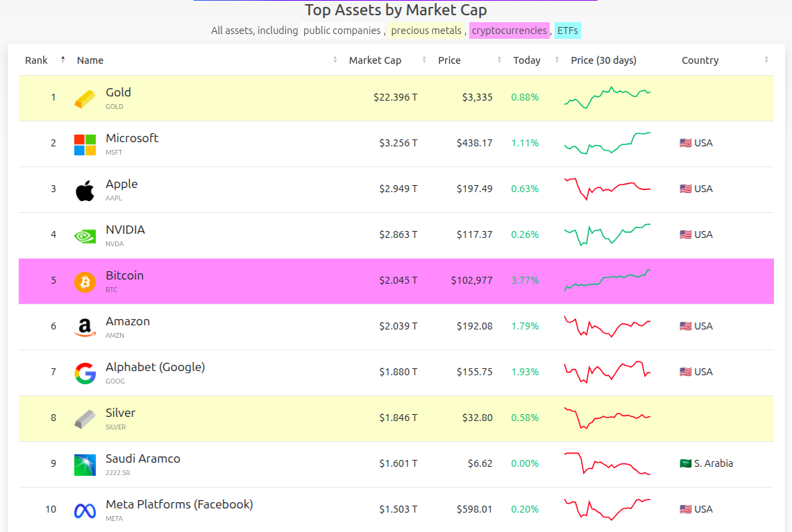View Apple 30-day price chart

(x=607, y=189)
